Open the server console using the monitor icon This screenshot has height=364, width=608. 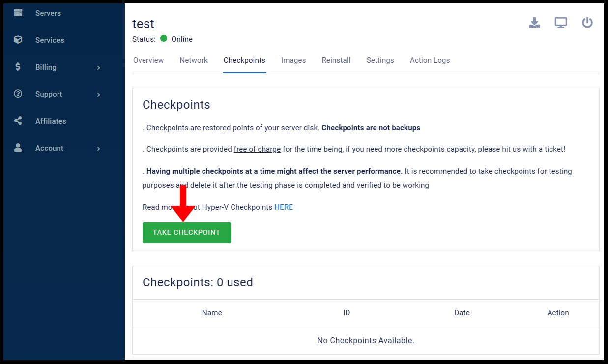pyautogui.click(x=560, y=23)
